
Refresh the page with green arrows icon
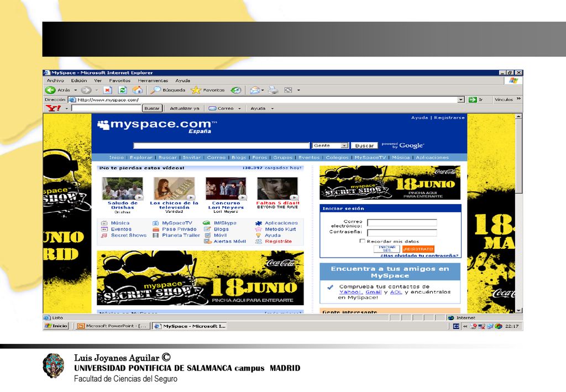[123, 90]
